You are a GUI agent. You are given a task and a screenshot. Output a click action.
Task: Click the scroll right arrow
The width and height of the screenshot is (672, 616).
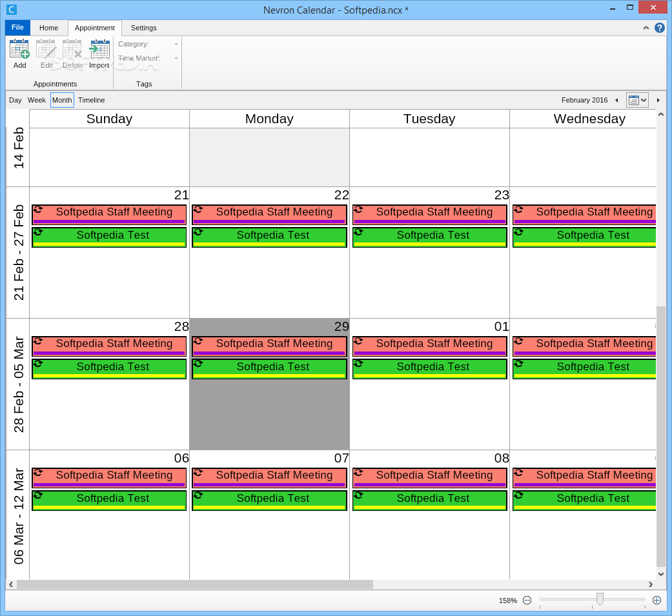point(651,584)
